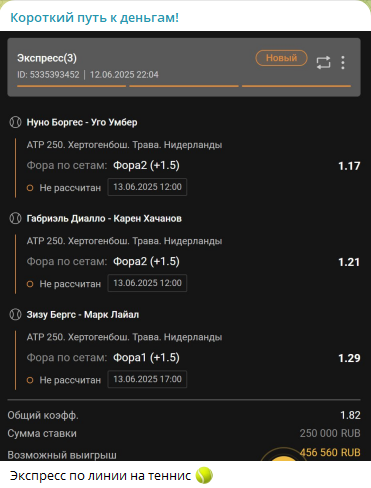Image resolution: width=371 pixels, height=488 pixels.
Task: Click the first orange progress segment
Action: 71,86
